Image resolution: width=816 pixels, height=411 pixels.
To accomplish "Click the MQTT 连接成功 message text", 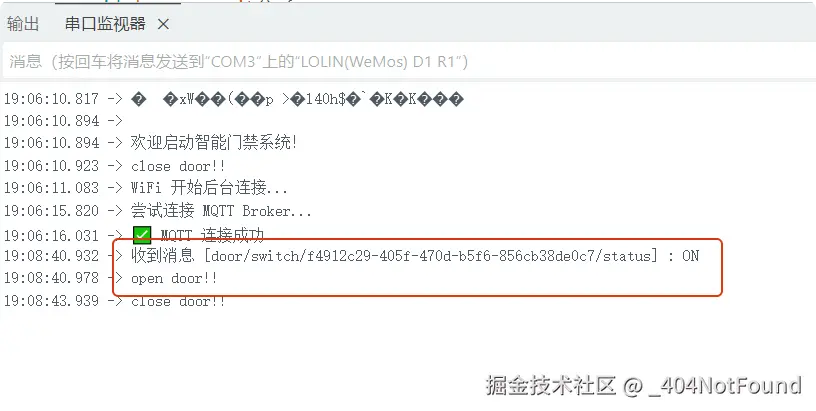I will pyautogui.click(x=212, y=236).
